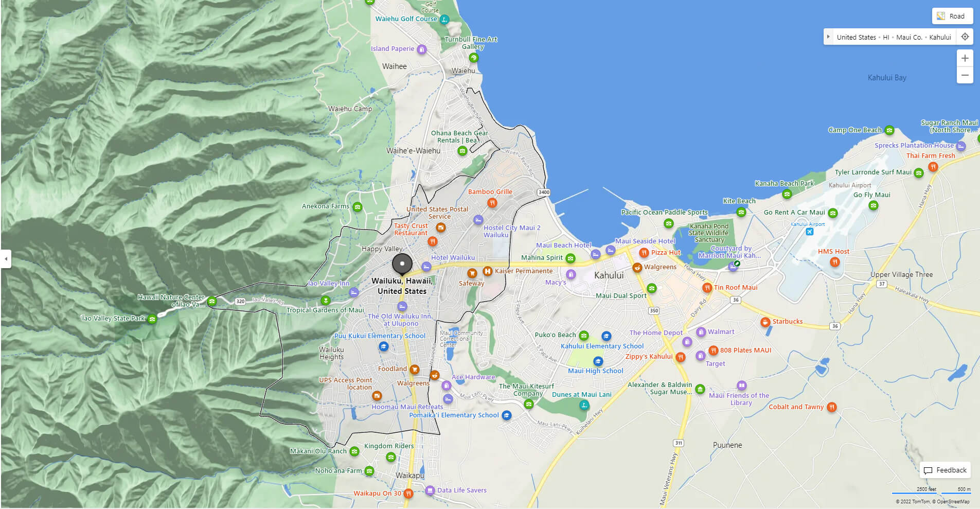
Task: Click the locate-me crosshair icon
Action: [965, 37]
